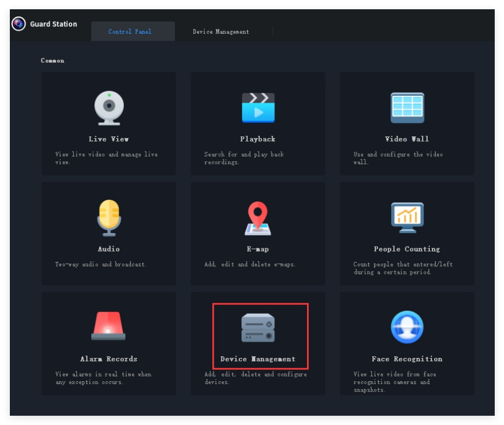Switch to the Control Panel tab

(x=130, y=32)
